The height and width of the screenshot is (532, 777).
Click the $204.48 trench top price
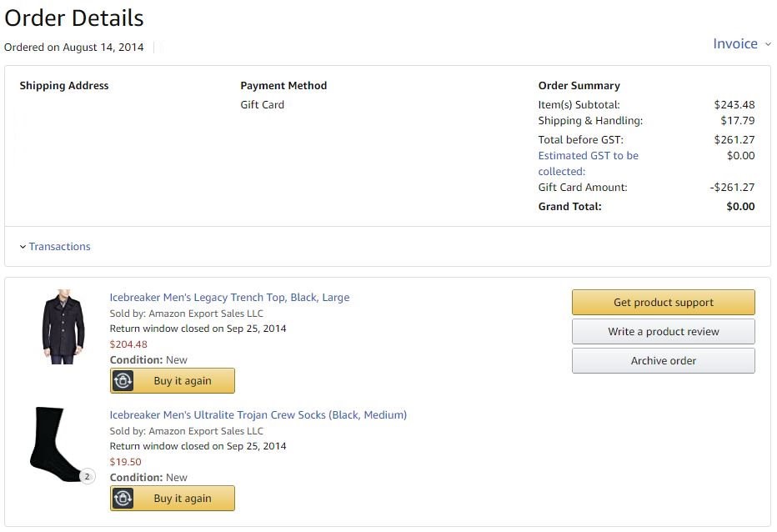(128, 344)
